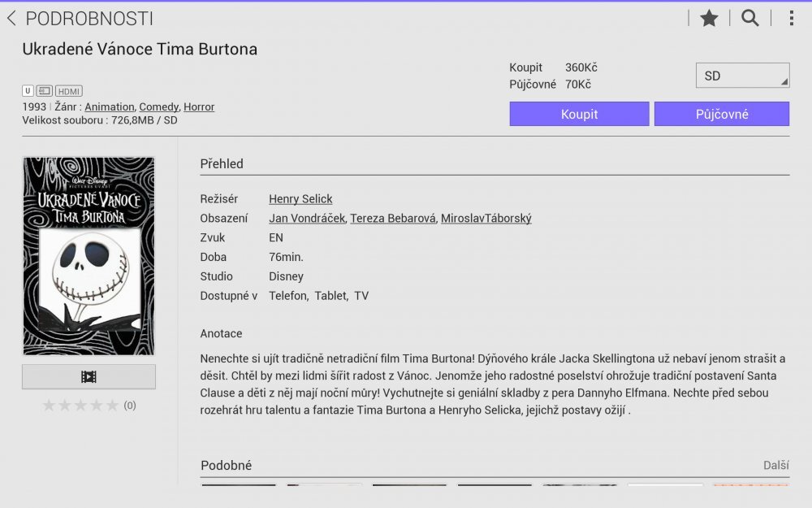Open director Henry Selick link
Viewport: 812px width, 508px height.
(300, 199)
